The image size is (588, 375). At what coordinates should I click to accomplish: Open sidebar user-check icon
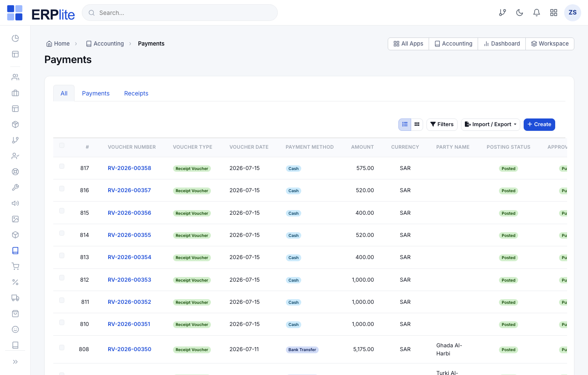pos(15,156)
